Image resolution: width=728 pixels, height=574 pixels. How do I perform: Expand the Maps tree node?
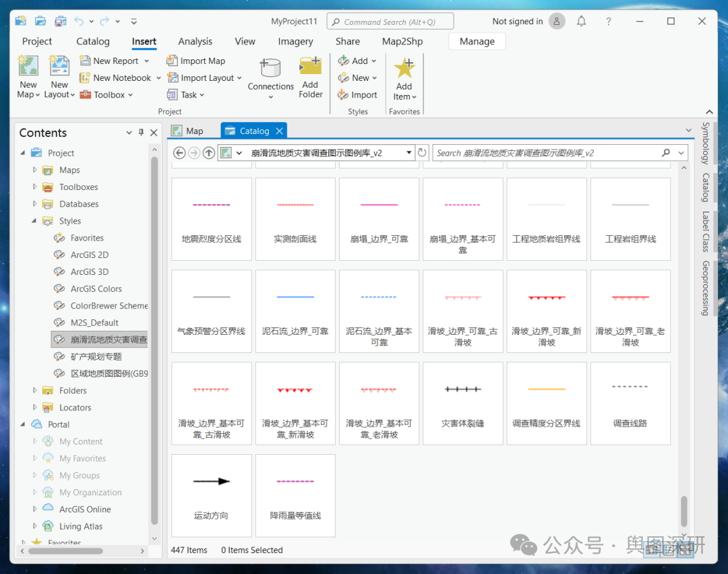(x=34, y=170)
